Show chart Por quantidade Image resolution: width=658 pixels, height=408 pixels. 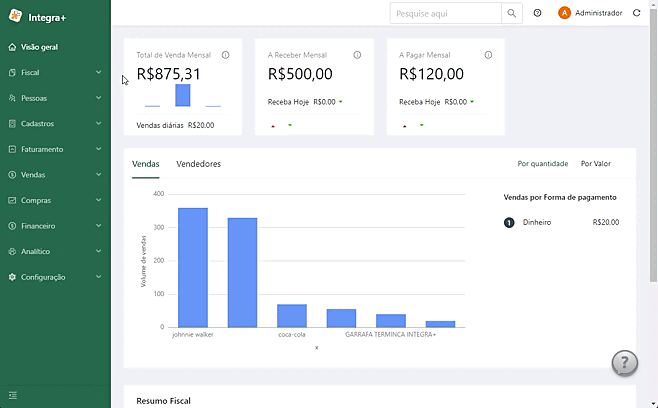[x=543, y=164]
